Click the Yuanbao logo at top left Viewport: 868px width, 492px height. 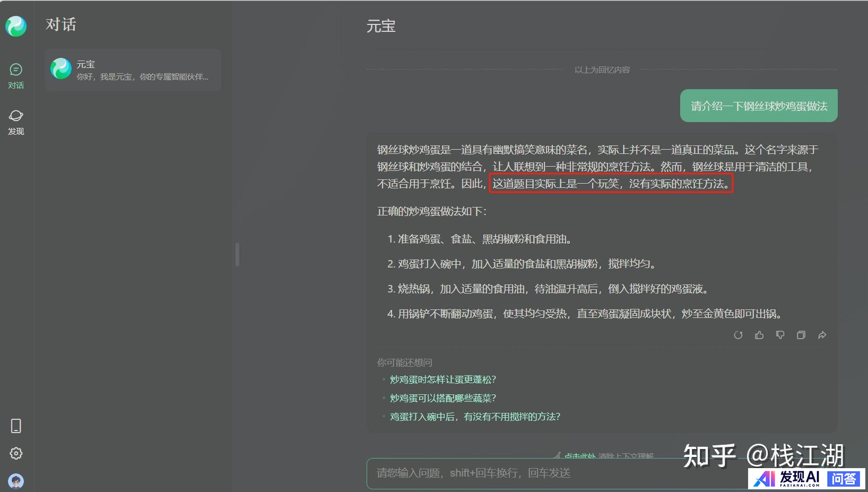(16, 26)
